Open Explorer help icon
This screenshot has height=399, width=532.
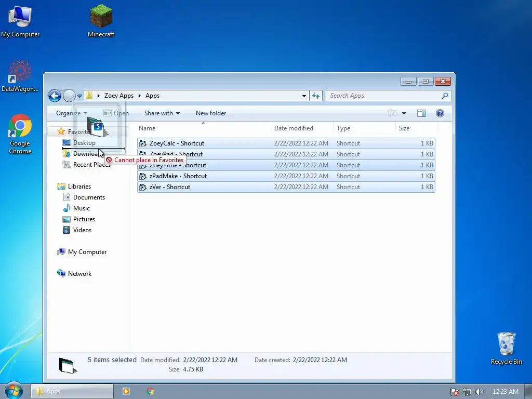440,113
